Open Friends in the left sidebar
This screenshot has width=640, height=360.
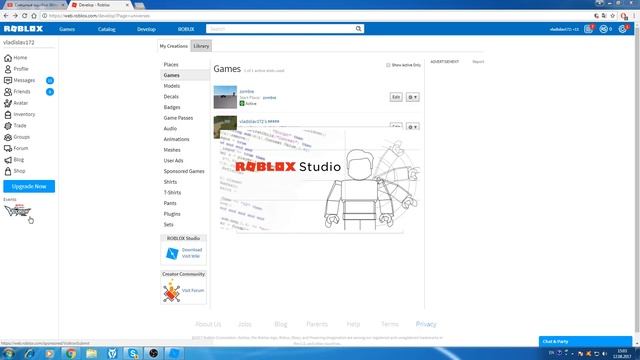(x=17, y=92)
